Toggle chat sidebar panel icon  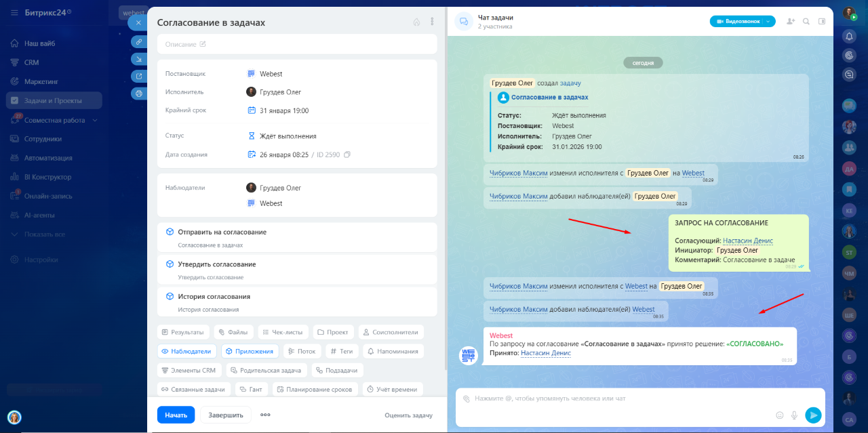coord(822,21)
